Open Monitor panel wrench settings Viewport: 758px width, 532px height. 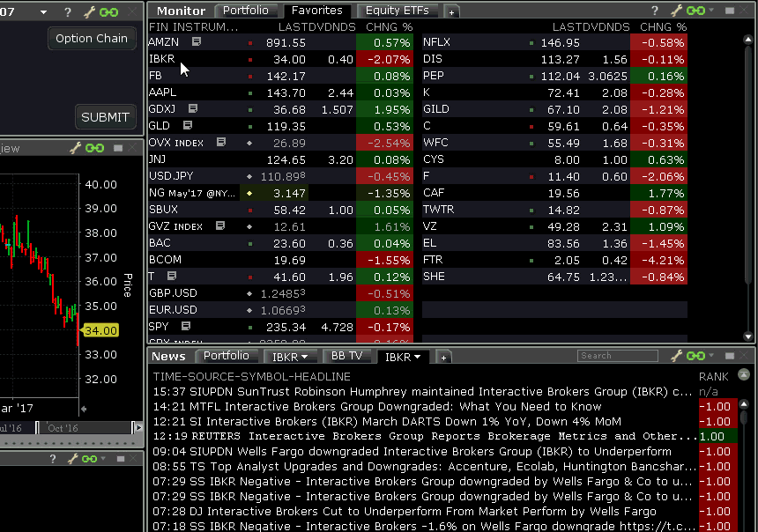678,11
